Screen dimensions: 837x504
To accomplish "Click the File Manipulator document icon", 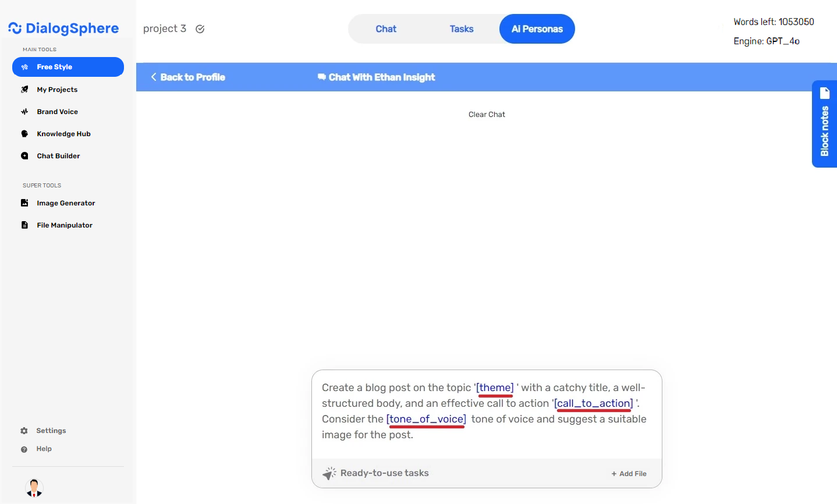I will (24, 225).
